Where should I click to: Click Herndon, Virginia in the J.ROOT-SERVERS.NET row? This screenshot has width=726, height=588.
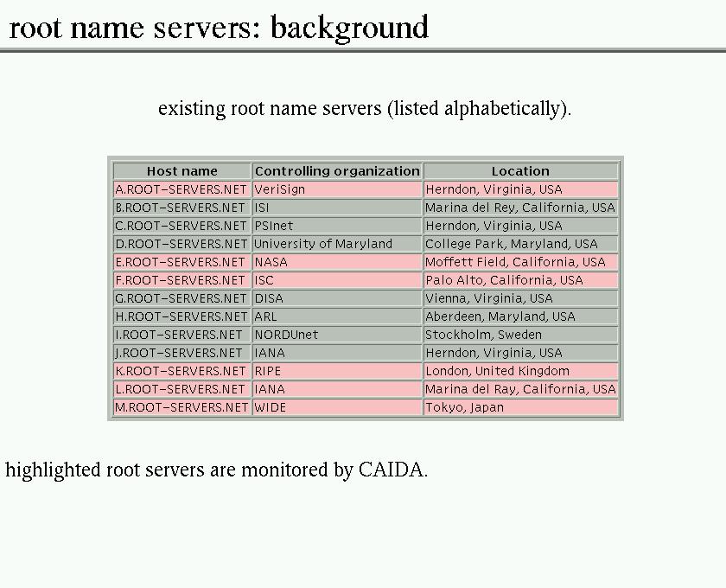click(521, 353)
